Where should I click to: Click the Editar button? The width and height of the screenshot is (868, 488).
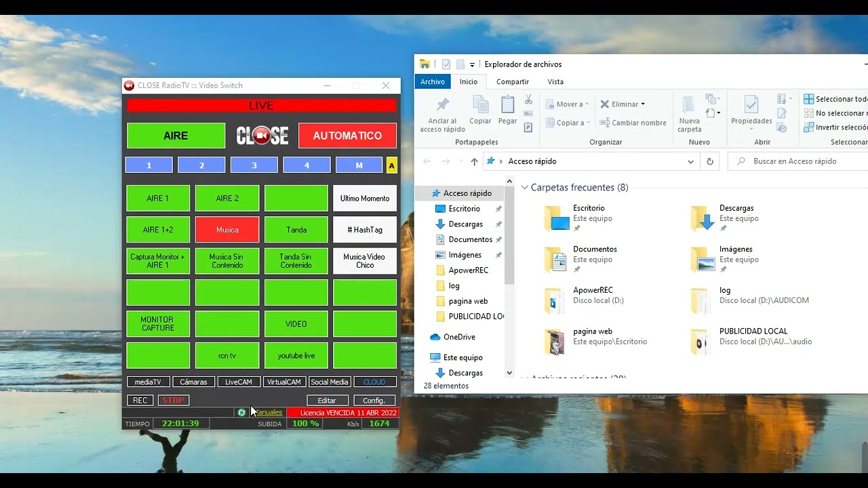(x=327, y=401)
